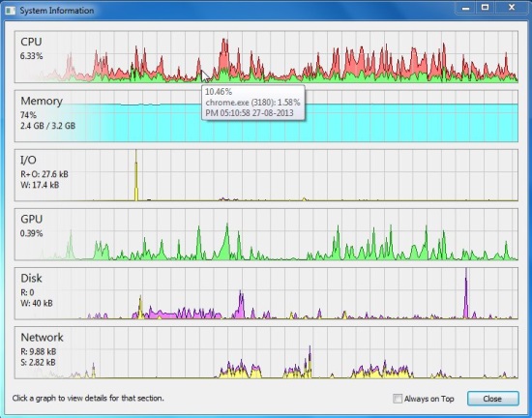This screenshot has height=418, width=532.
Task: Click the Memory 2.4 GB / 3.2 GB text
Action: pyautogui.click(x=47, y=126)
